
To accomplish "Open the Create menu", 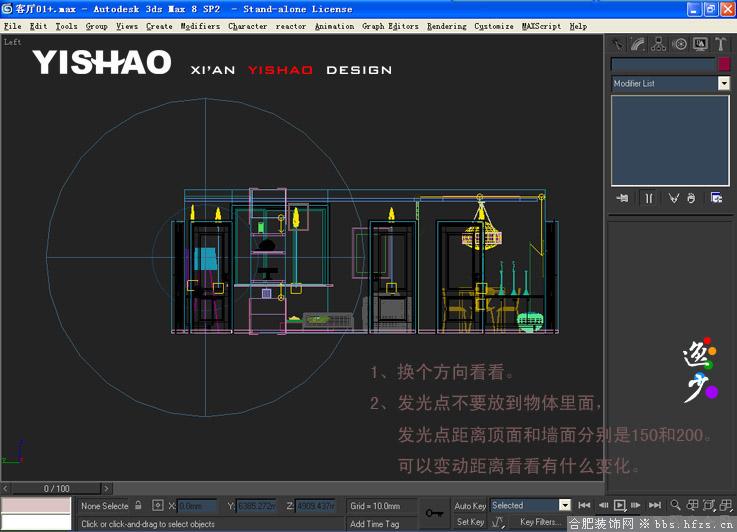I will pyautogui.click(x=159, y=26).
